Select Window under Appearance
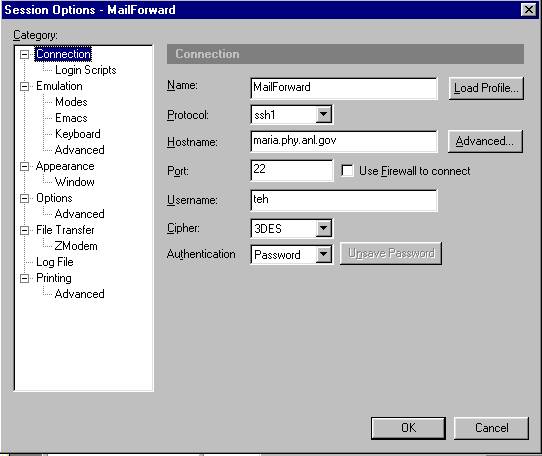The image size is (542, 456). (x=75, y=182)
